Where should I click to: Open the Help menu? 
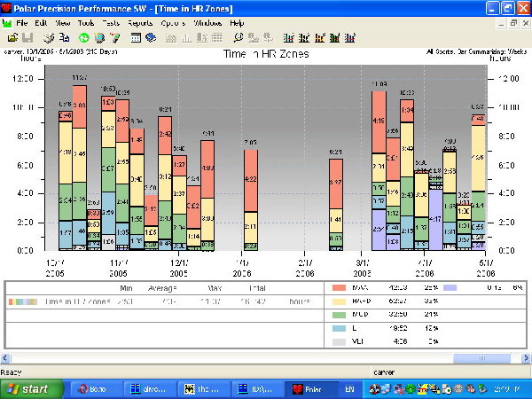(x=237, y=21)
